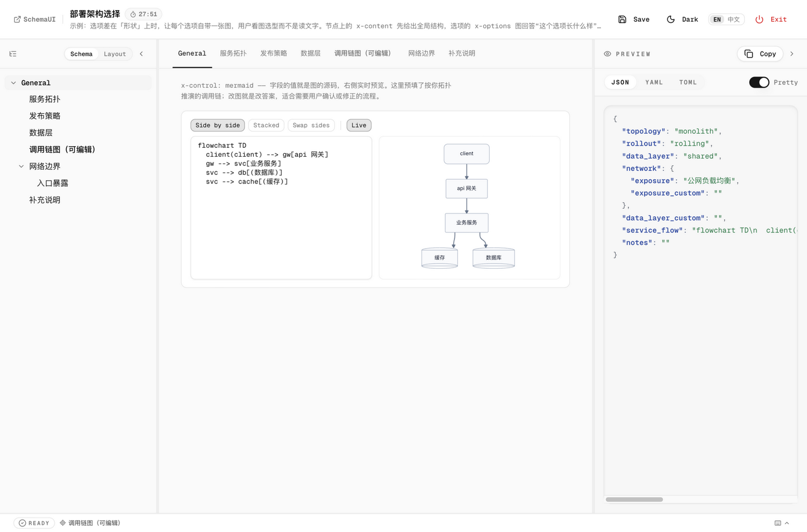The width and height of the screenshot is (807, 532).
Task: Click the api 网关 node in diagram
Action: pyautogui.click(x=467, y=189)
